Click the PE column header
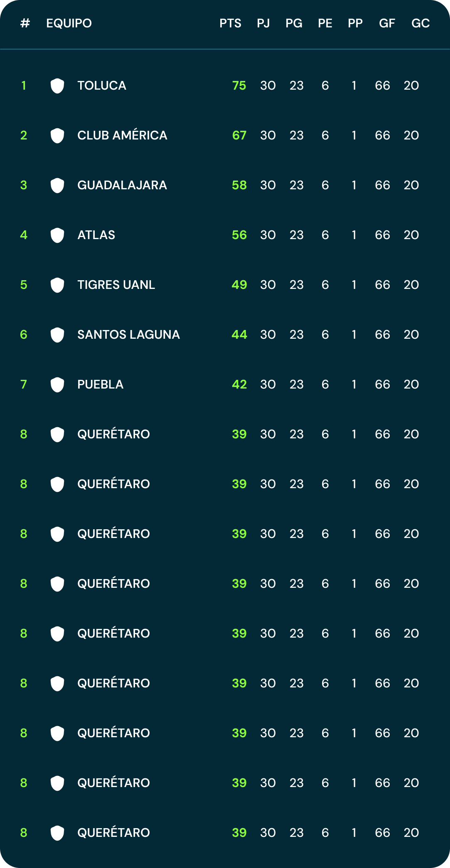Image resolution: width=450 pixels, height=868 pixels. [325, 23]
